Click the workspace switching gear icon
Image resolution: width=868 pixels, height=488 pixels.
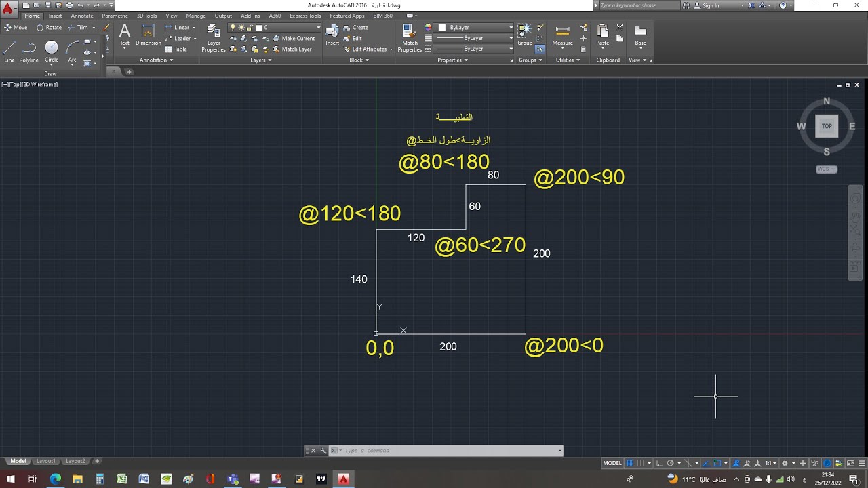click(785, 463)
